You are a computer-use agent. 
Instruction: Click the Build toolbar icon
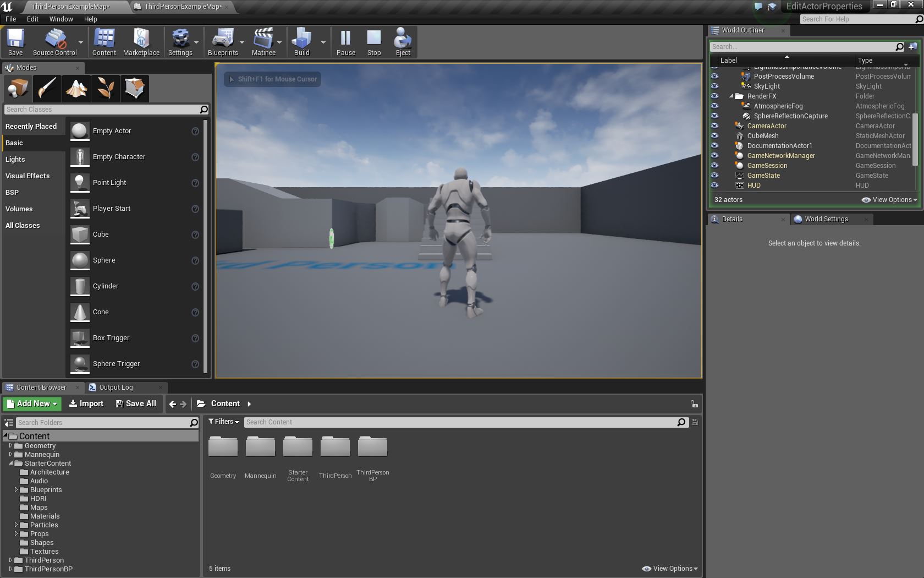click(301, 42)
